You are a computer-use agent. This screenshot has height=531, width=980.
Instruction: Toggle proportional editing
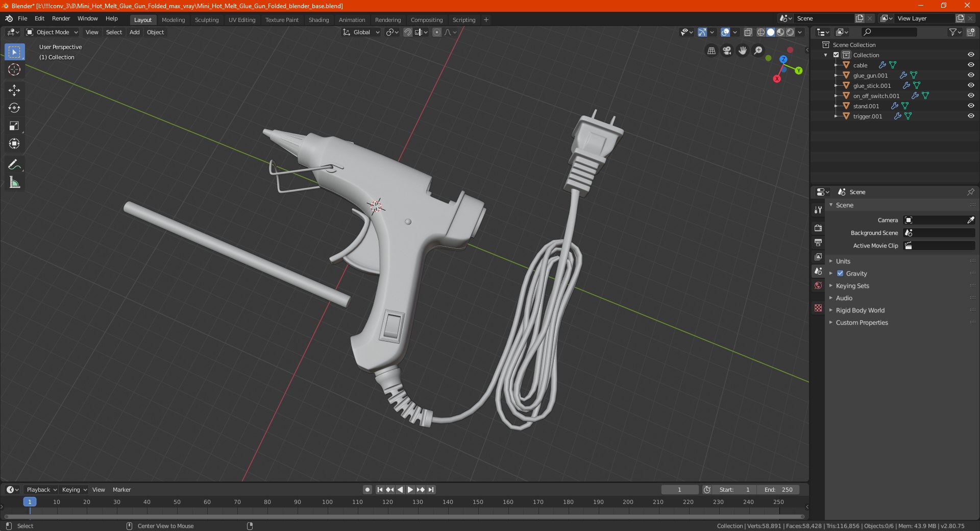click(437, 32)
